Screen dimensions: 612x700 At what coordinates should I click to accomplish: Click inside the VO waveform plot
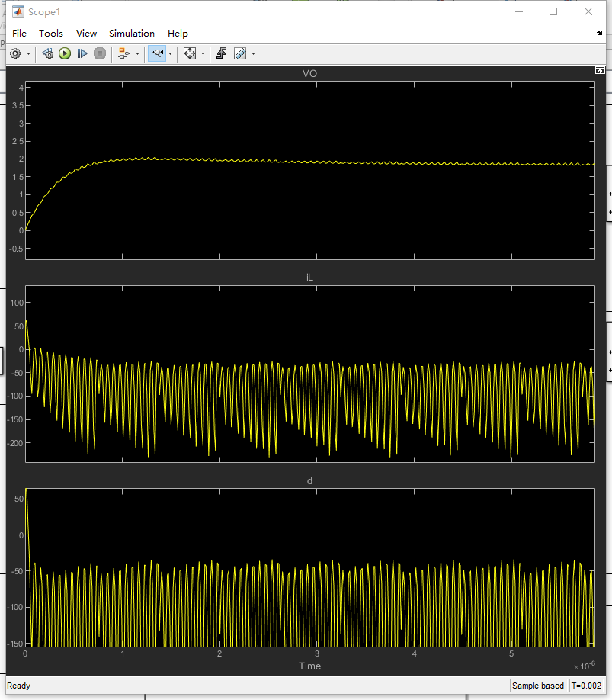pyautogui.click(x=310, y=170)
